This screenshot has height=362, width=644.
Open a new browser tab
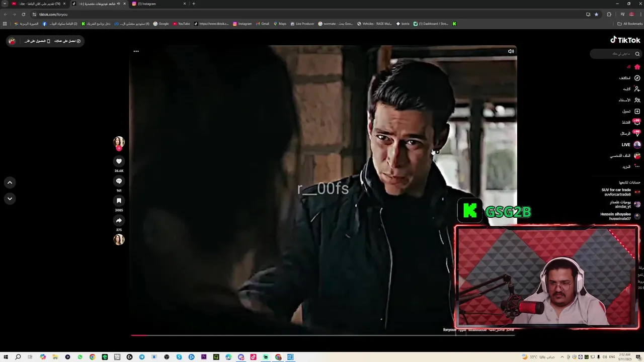click(194, 4)
